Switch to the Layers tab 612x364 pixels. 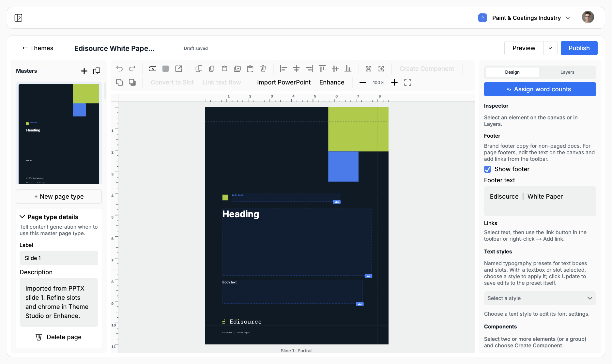567,72
